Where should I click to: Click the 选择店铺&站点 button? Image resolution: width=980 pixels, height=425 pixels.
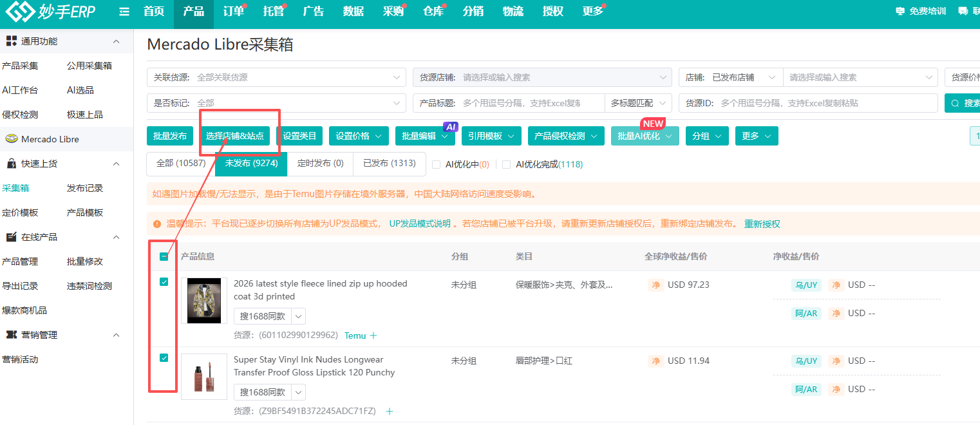tap(235, 136)
